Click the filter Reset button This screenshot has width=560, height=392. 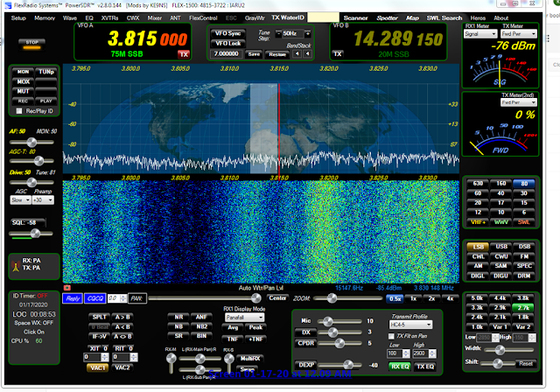pos(526,363)
